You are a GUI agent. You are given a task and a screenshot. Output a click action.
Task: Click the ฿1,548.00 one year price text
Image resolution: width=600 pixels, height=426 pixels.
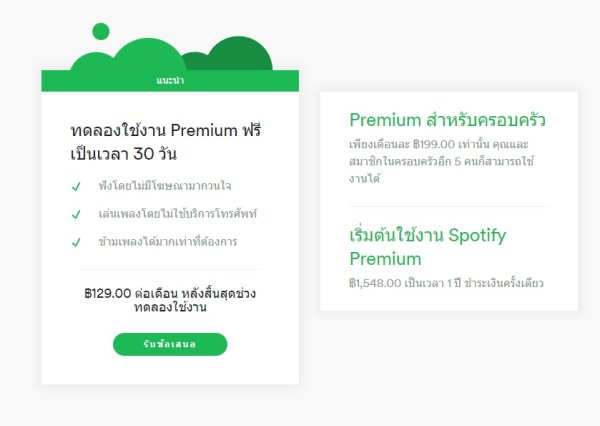(x=446, y=283)
